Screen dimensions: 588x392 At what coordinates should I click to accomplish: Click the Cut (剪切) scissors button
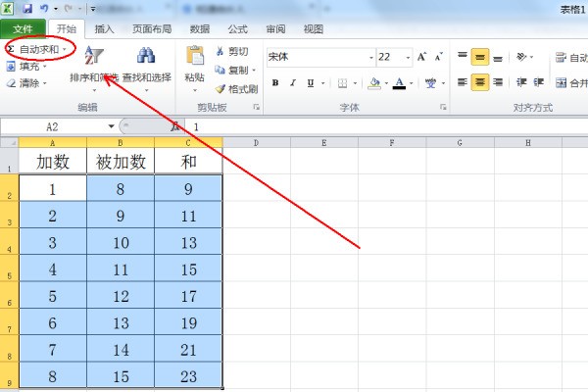232,51
